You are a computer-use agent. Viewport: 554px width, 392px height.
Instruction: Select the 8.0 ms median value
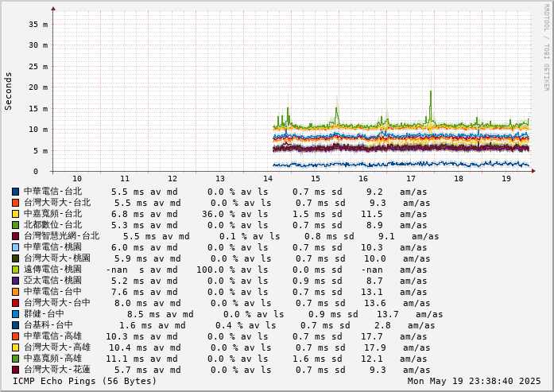pyautogui.click(x=130, y=303)
